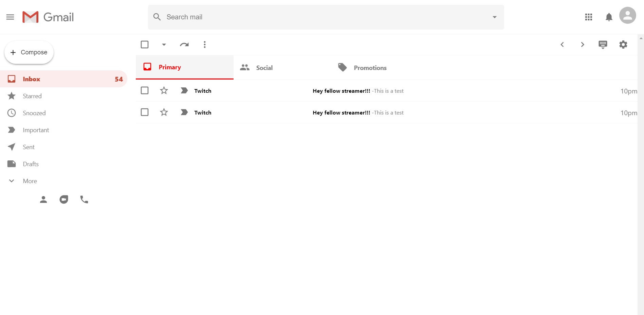Check the select-all messages checkbox
Screen dimensions: 644x315
(x=144, y=44)
